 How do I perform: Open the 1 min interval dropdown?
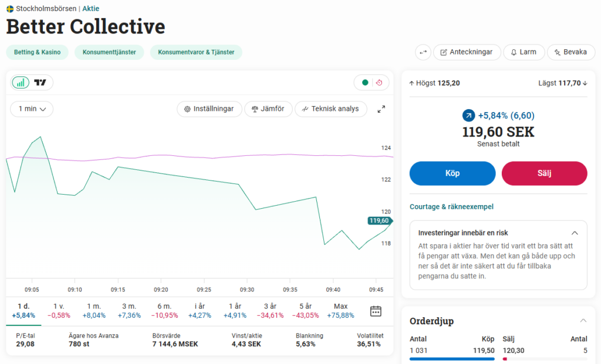32,109
